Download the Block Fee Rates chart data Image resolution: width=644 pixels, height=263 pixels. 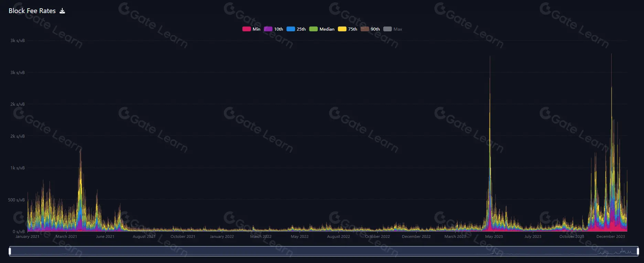[x=62, y=11]
